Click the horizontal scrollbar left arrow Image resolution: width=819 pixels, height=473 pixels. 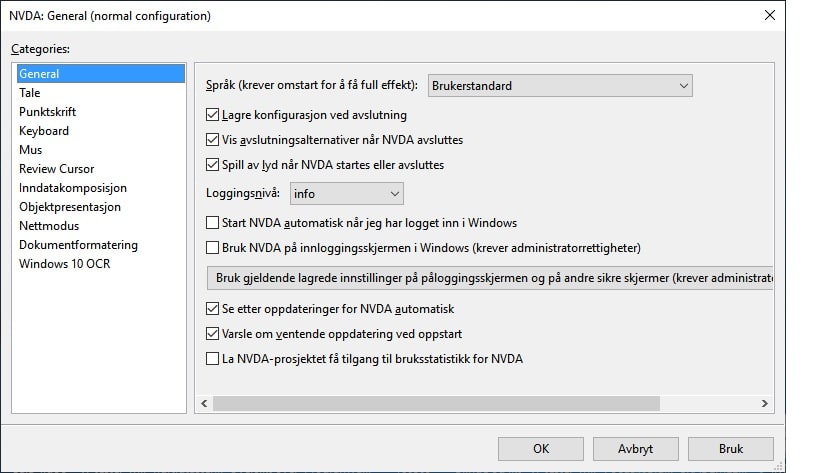click(203, 404)
